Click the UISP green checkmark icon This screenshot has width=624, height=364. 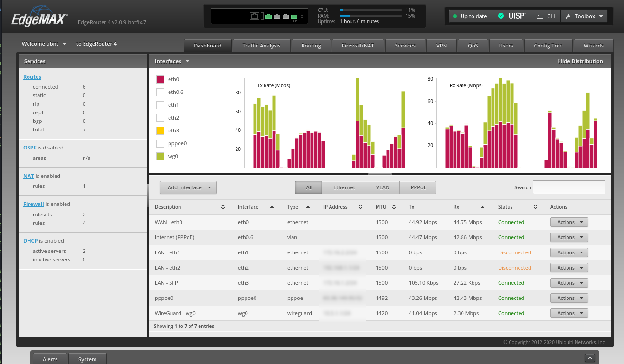coord(501,16)
